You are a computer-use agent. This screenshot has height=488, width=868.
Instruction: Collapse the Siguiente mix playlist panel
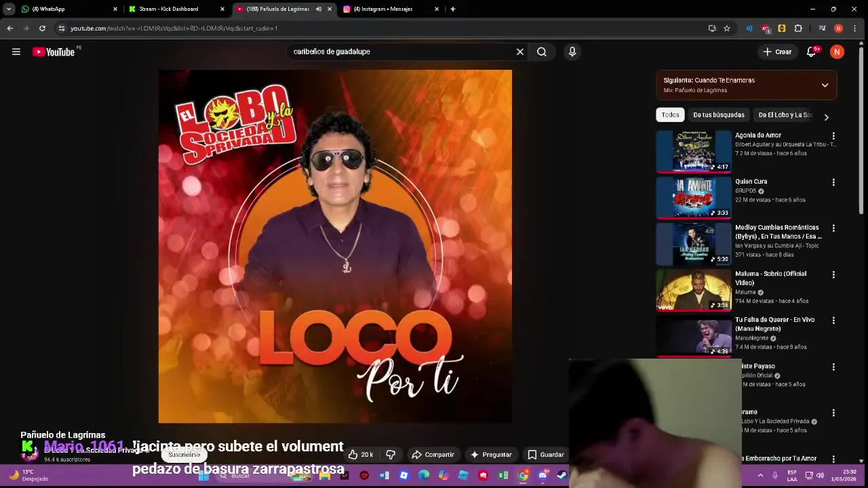[x=825, y=85]
